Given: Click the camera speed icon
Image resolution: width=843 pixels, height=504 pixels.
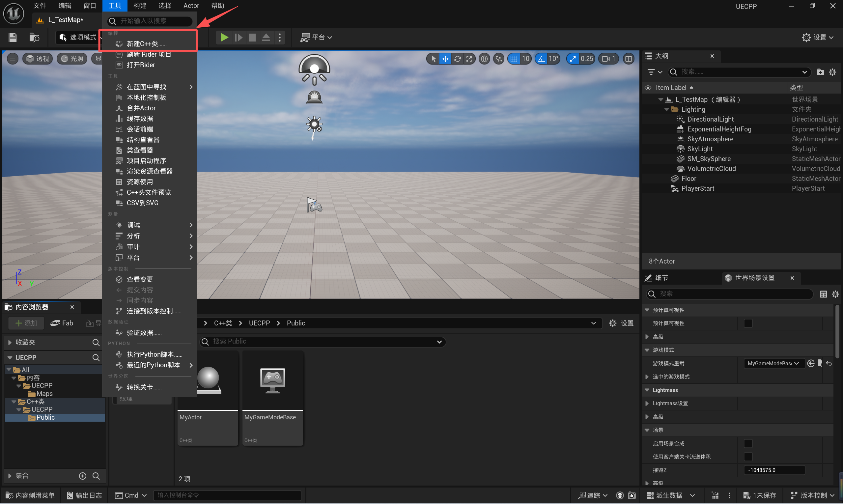Looking at the screenshot, I should coord(605,59).
